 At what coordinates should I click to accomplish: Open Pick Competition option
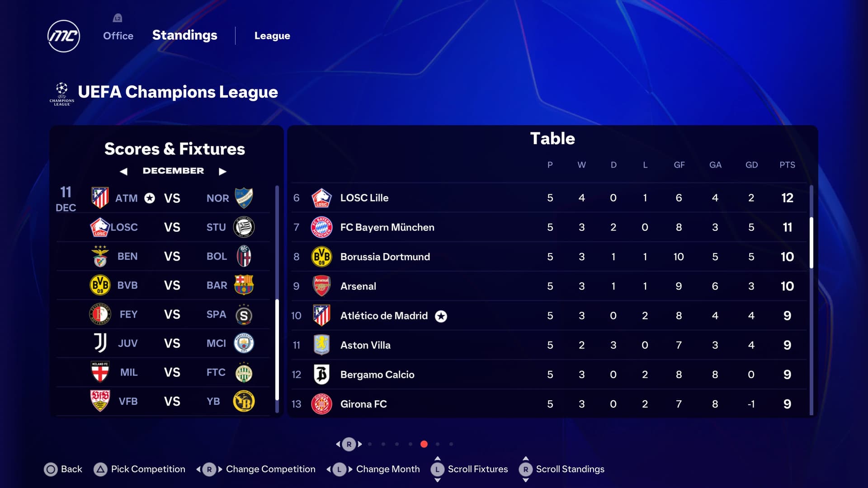click(x=139, y=469)
